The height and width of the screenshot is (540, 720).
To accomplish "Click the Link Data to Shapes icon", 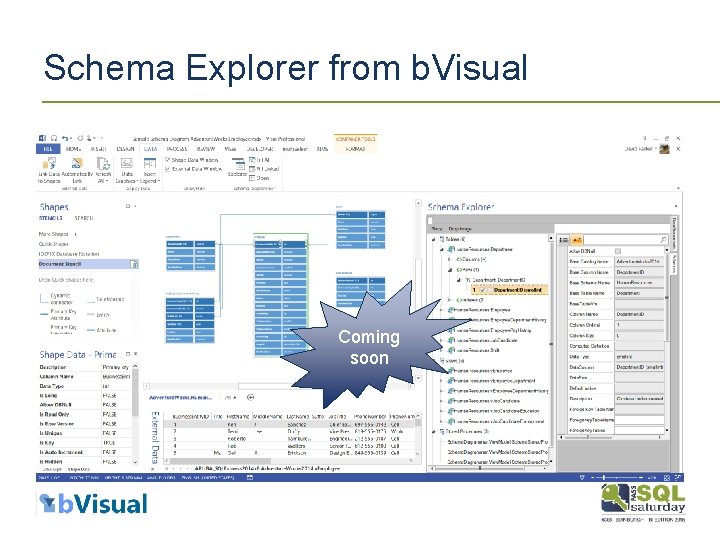I will (49, 164).
